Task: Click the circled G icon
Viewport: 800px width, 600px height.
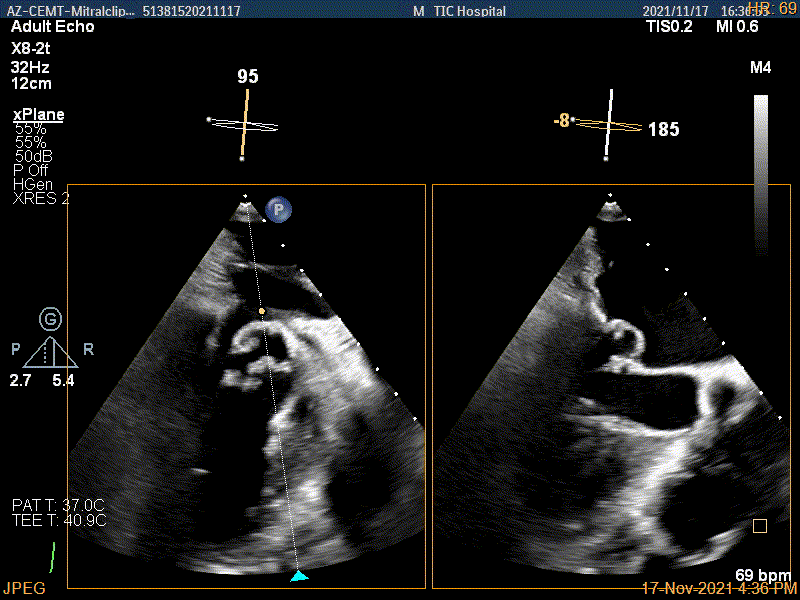Action: [50, 319]
